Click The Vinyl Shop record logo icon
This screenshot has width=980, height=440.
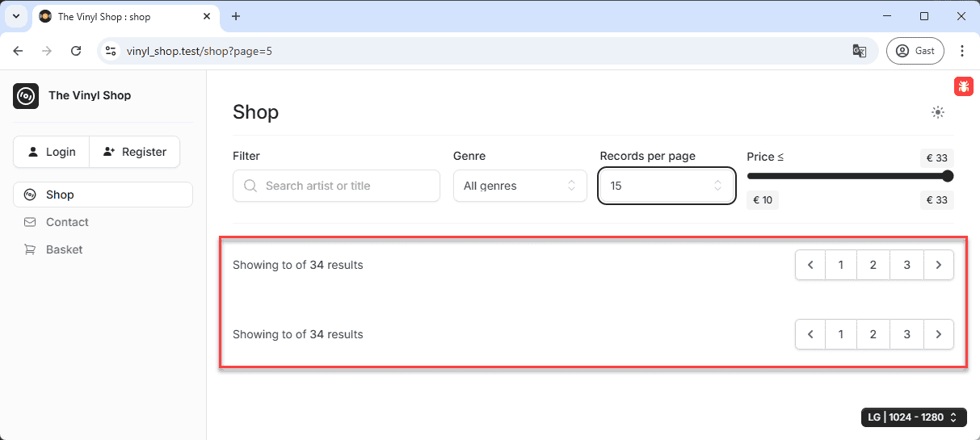click(x=26, y=95)
